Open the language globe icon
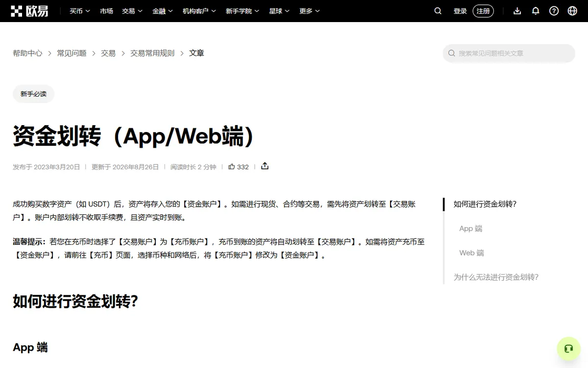 click(572, 11)
